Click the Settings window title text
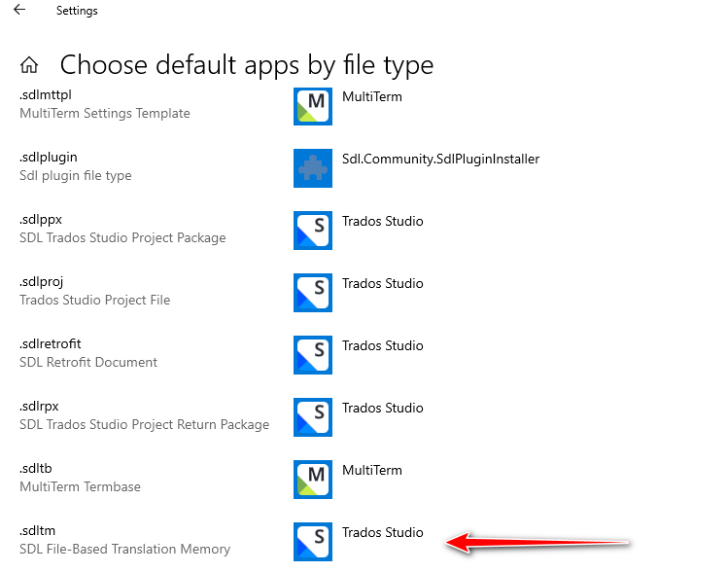The width and height of the screenshot is (728, 572). click(x=77, y=11)
